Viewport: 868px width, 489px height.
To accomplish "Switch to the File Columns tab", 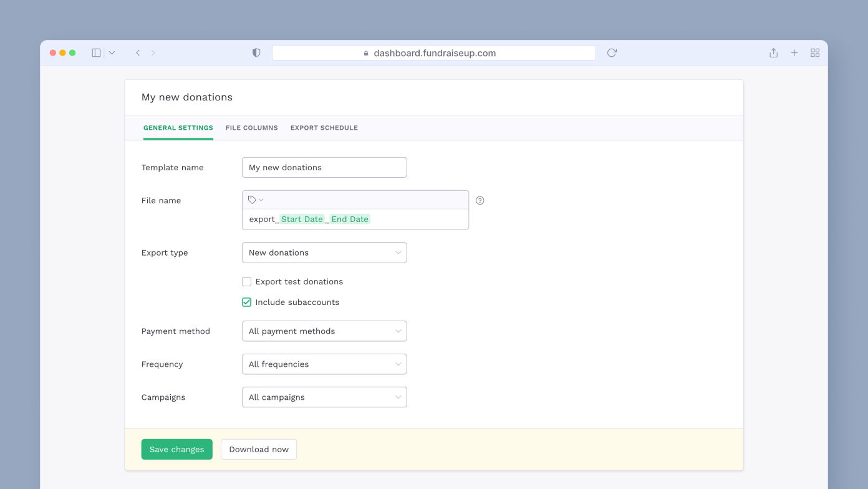I will [x=252, y=128].
